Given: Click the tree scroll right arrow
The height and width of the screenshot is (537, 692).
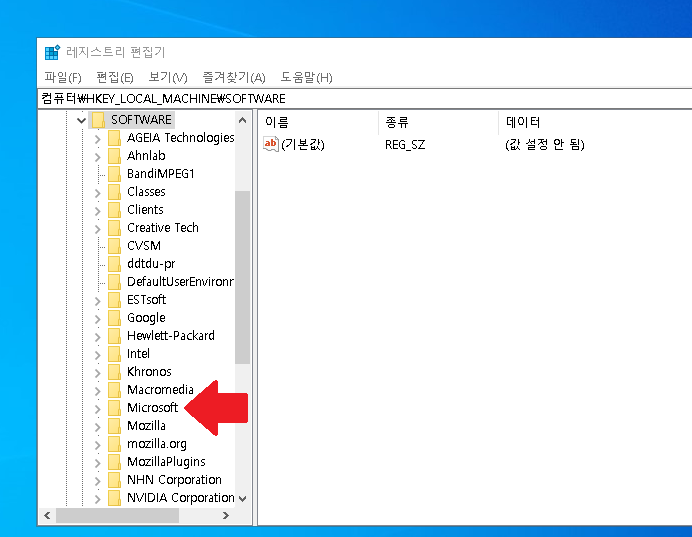Looking at the screenshot, I should coord(226,515).
